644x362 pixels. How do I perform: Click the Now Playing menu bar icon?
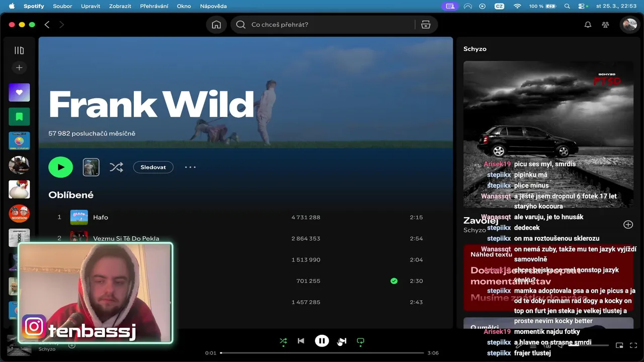point(482,6)
